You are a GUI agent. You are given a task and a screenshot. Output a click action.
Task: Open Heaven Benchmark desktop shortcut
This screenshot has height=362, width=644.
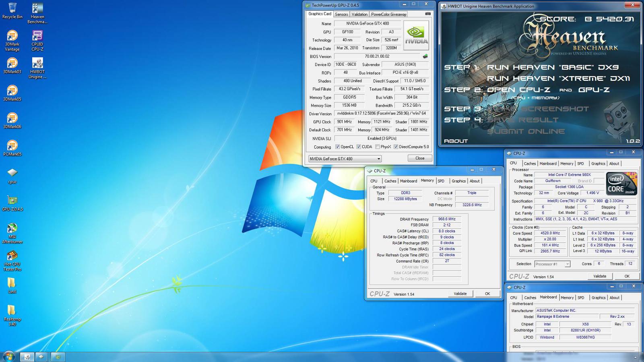pos(37,13)
